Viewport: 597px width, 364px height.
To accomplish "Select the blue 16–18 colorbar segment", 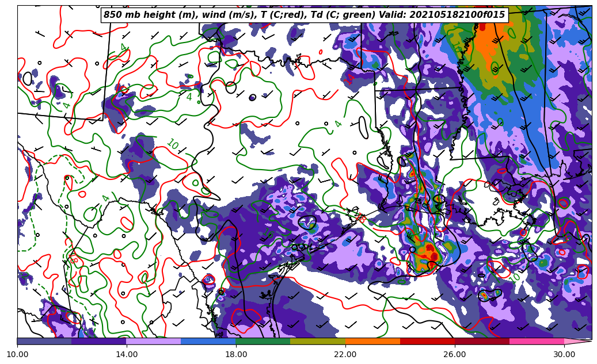I will 208,341.
